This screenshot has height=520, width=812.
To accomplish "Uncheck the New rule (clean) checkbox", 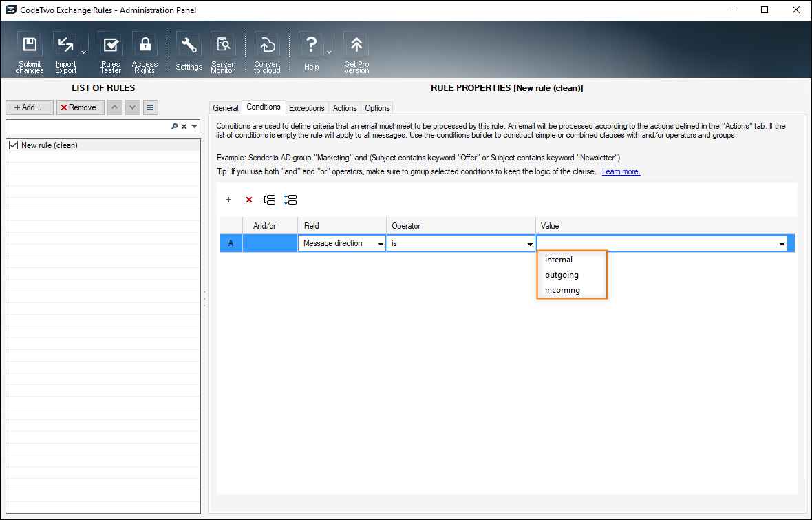I will point(14,145).
